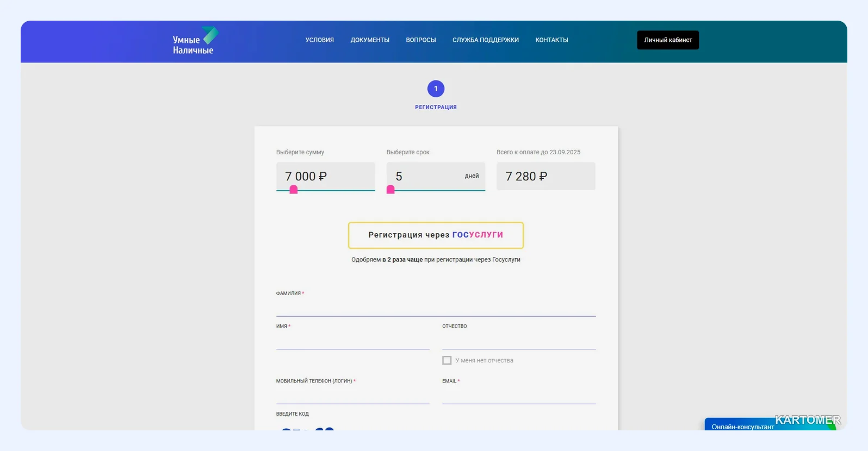Viewport: 868px width, 451px height.
Task: Go to the ВОПРОСЫ section
Action: click(x=421, y=40)
